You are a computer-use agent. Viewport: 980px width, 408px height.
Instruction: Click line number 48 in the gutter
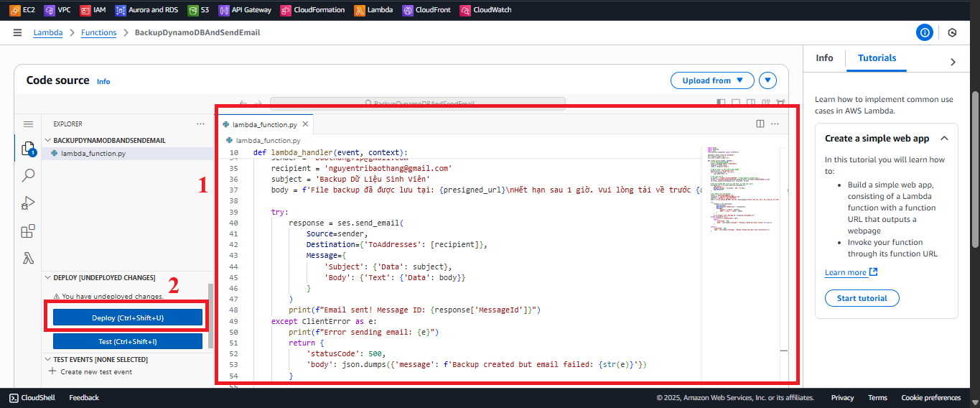(233, 310)
